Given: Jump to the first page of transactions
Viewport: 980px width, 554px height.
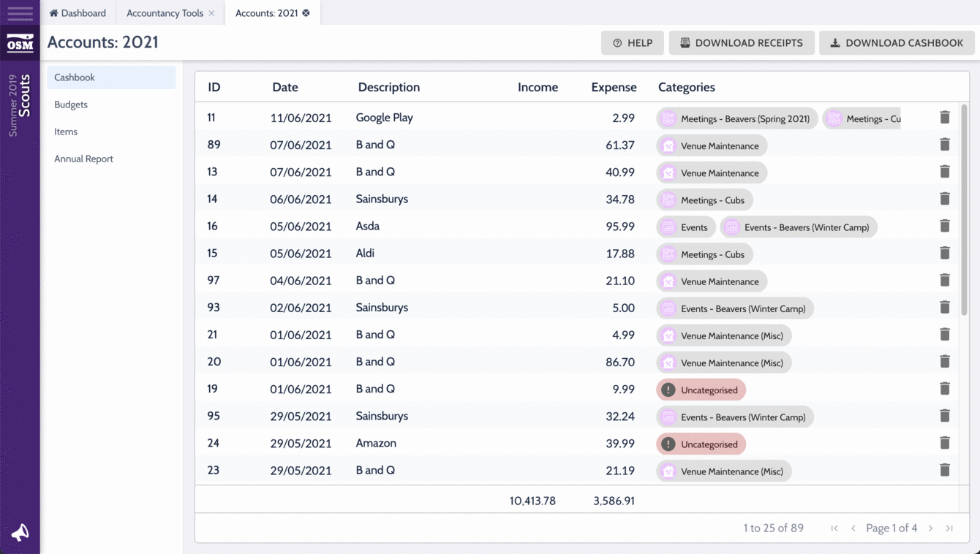Looking at the screenshot, I should [x=834, y=528].
